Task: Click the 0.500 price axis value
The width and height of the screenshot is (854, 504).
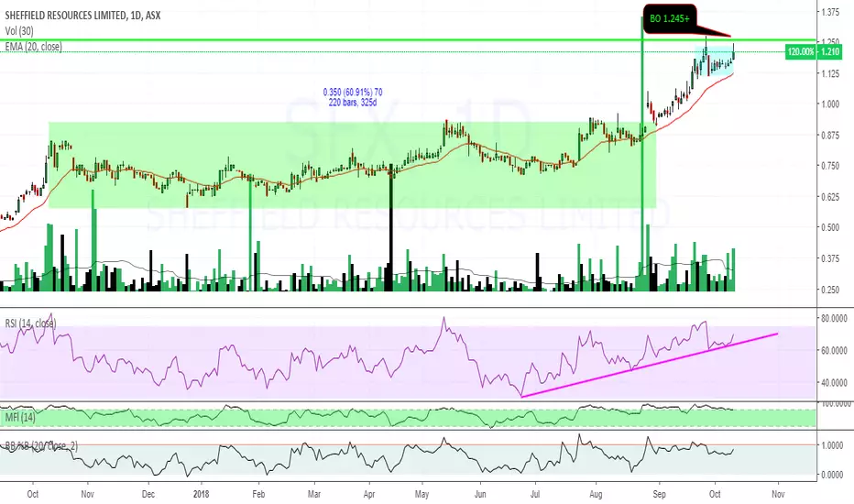Action: pyautogui.click(x=830, y=227)
